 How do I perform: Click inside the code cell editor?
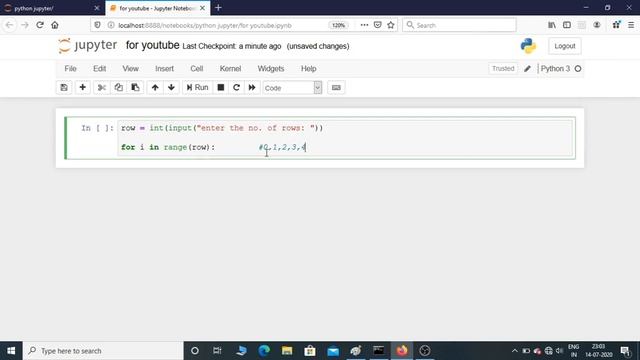[x=345, y=138]
